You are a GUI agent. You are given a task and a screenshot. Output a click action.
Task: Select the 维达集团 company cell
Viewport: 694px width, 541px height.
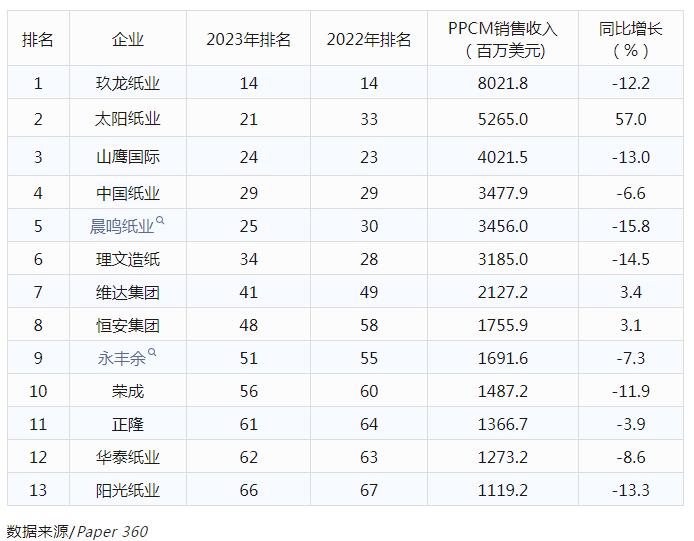click(x=128, y=292)
